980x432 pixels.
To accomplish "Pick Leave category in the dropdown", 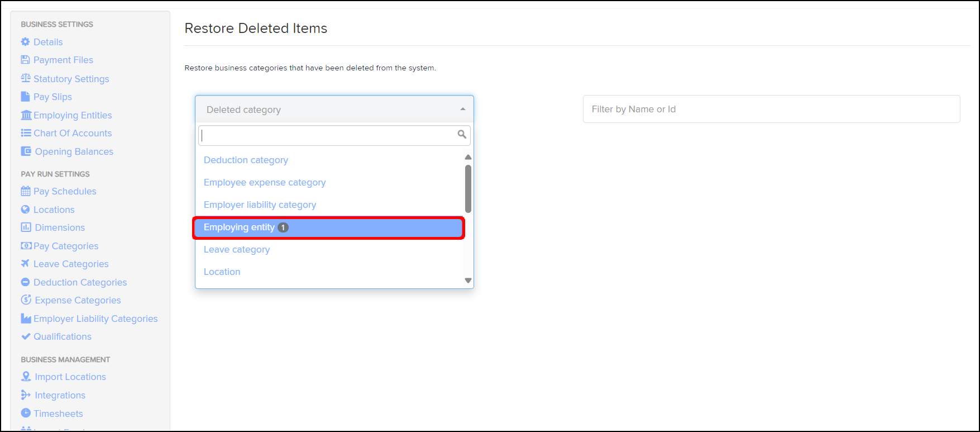I will [x=237, y=250].
